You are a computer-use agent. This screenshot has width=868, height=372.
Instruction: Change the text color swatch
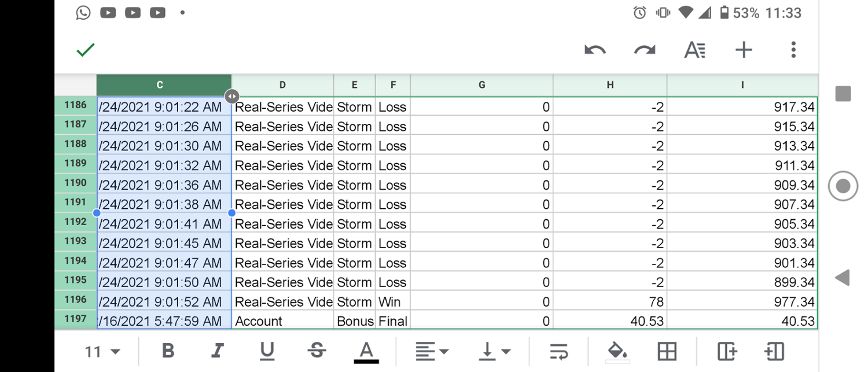[x=366, y=351]
